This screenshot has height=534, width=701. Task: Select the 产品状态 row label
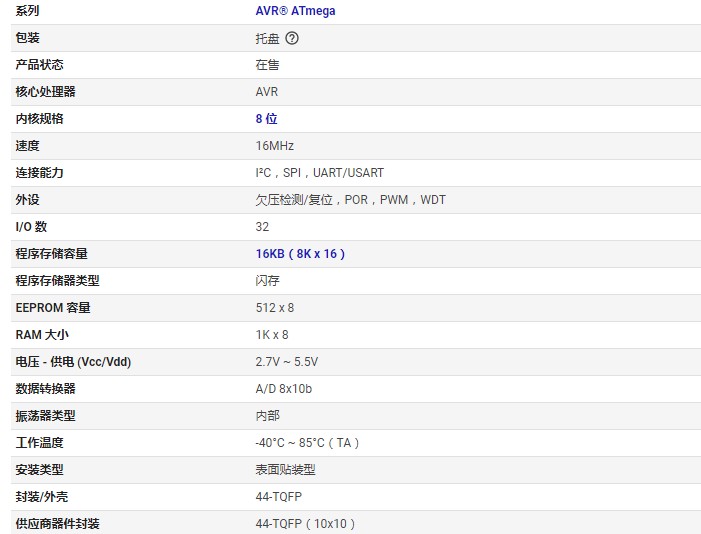39,65
